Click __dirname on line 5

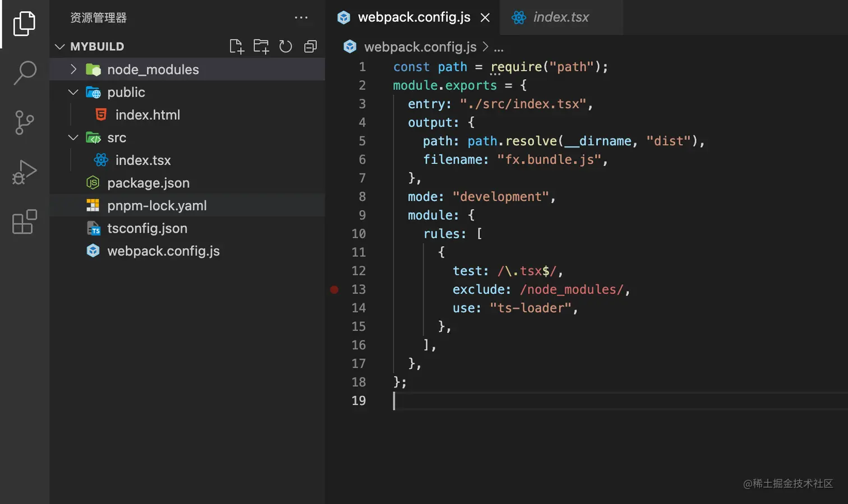pos(598,141)
